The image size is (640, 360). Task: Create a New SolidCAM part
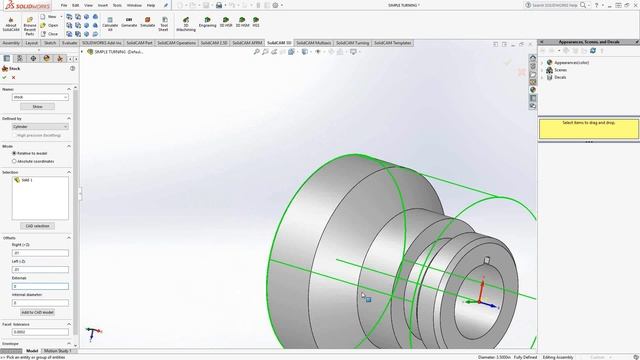49,17
